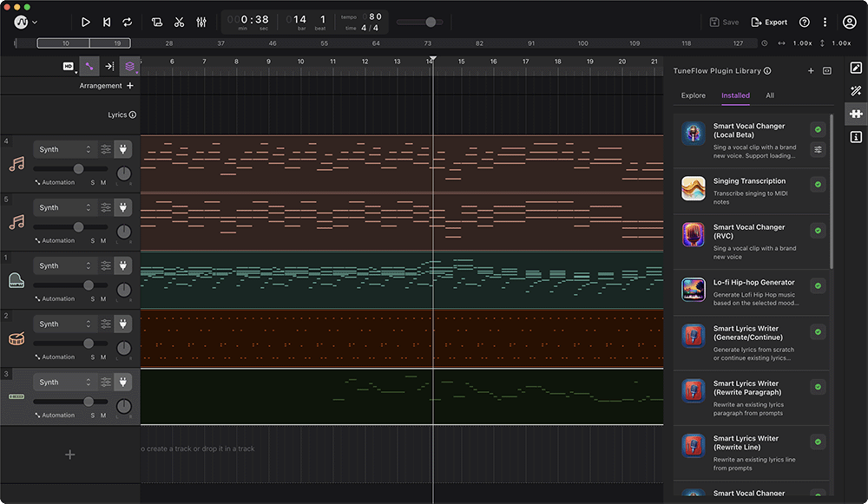The width and height of the screenshot is (868, 504).
Task: Open the scroll-shaped score tool in the toolbar
Action: tap(157, 23)
